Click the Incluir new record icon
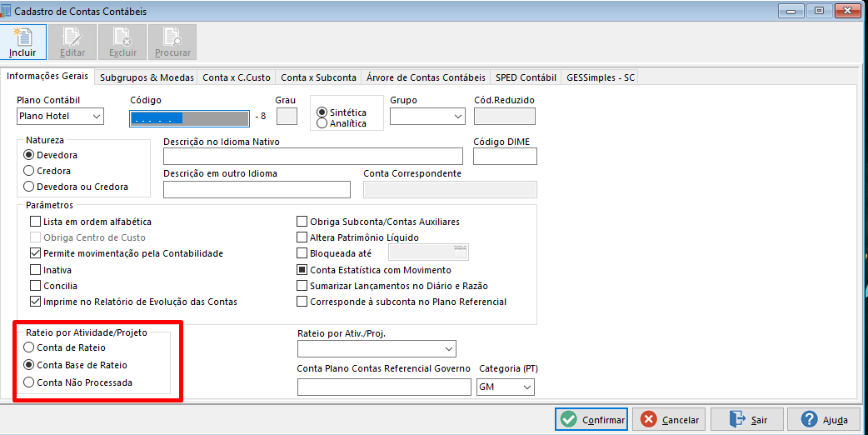 click(x=22, y=42)
